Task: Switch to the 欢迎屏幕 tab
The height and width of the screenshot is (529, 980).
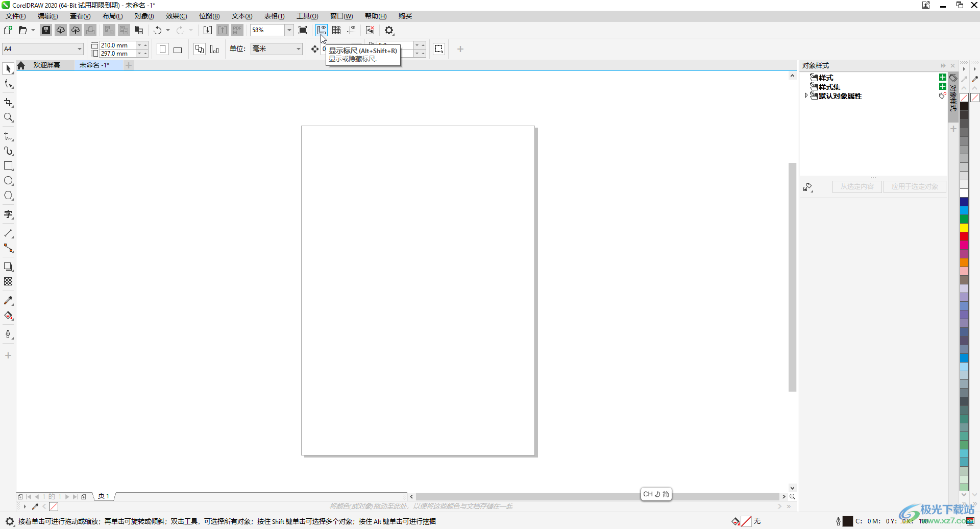Action: point(47,65)
